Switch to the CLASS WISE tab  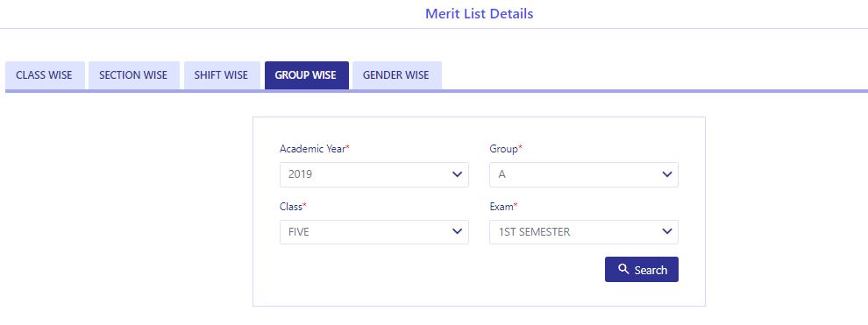coord(45,75)
